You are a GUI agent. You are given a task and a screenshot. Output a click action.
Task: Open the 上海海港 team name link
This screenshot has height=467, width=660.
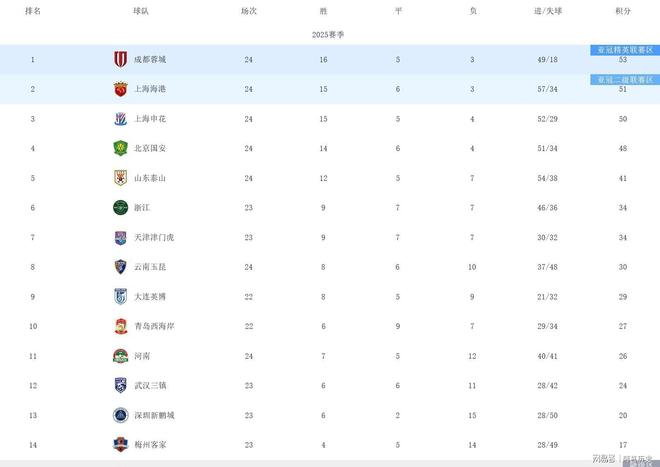tap(150, 89)
